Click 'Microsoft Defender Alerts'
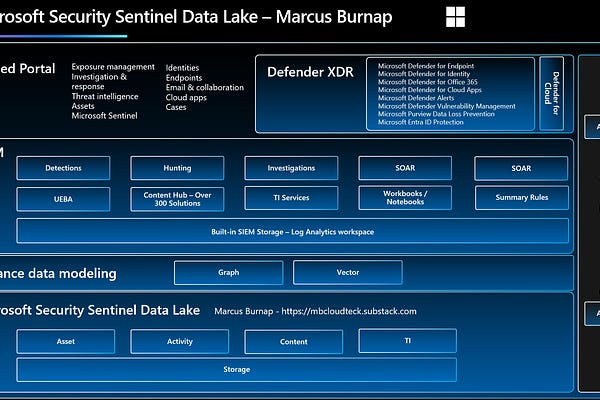600x400 pixels. point(416,98)
